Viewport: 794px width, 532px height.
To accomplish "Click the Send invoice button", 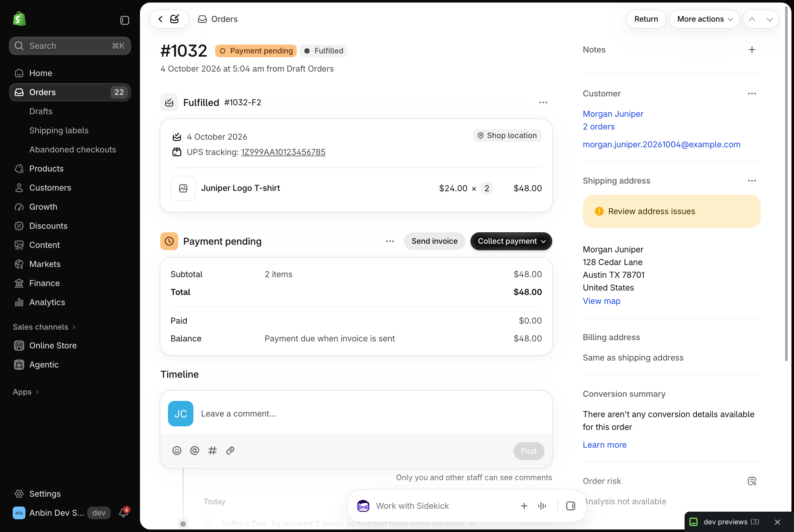I will 435,241.
